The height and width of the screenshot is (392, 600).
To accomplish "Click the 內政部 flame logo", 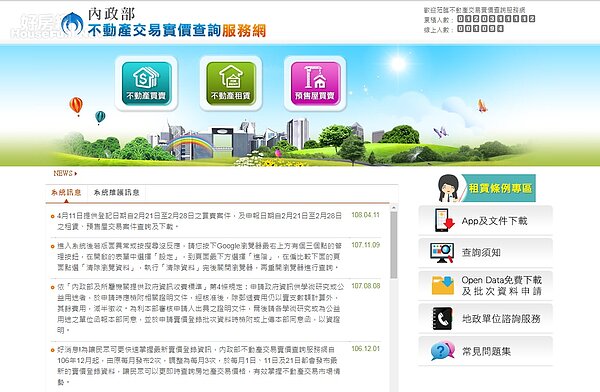I will [x=72, y=24].
